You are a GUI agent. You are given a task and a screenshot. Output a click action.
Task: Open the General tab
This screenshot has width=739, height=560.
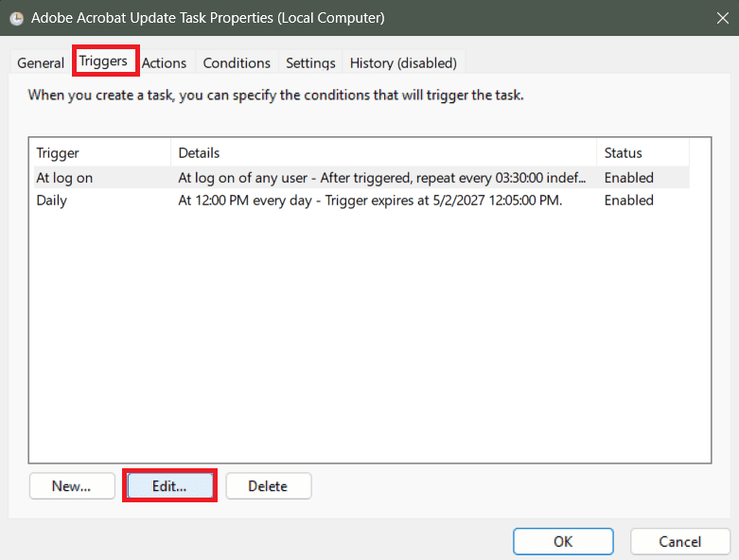(41, 62)
